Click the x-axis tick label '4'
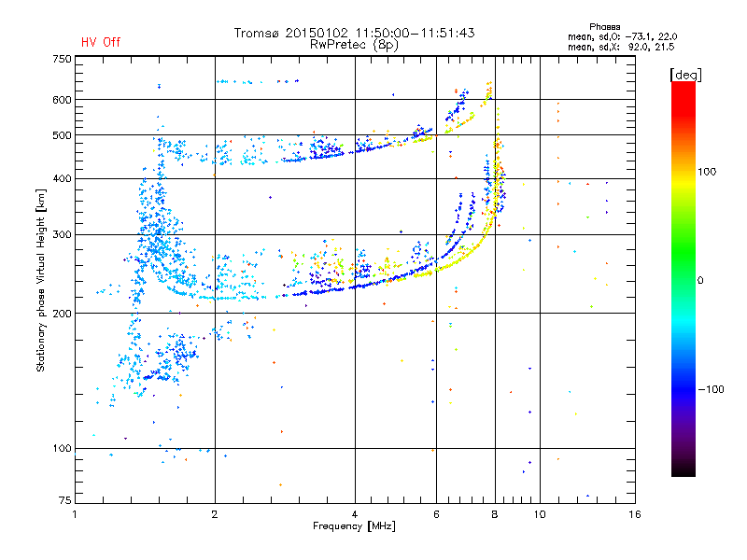Viewport: 747px width, 560px height. pyautogui.click(x=355, y=514)
